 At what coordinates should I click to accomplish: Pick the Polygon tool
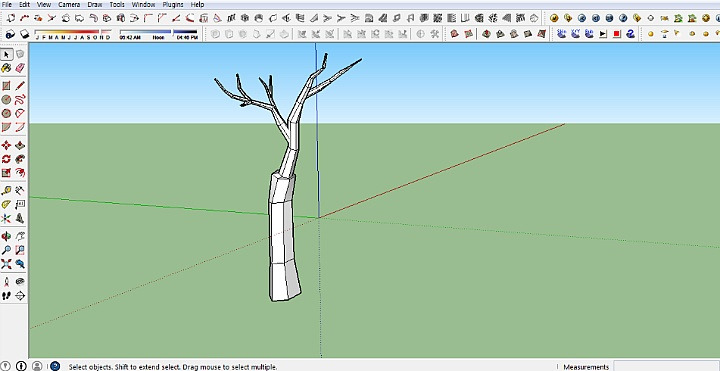6,113
